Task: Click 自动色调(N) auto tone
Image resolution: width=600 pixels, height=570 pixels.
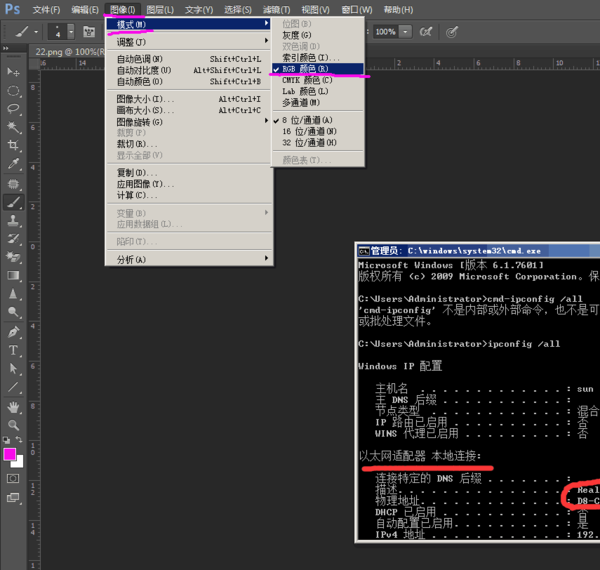Action: click(189, 59)
